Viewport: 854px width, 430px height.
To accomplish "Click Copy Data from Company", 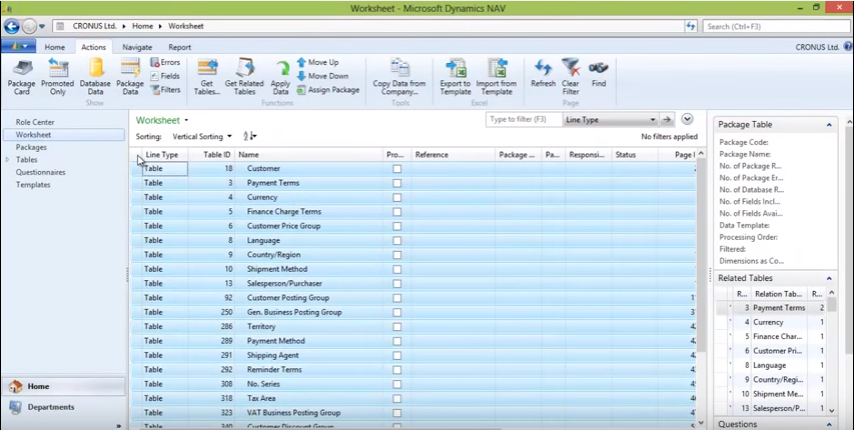I will pyautogui.click(x=399, y=74).
